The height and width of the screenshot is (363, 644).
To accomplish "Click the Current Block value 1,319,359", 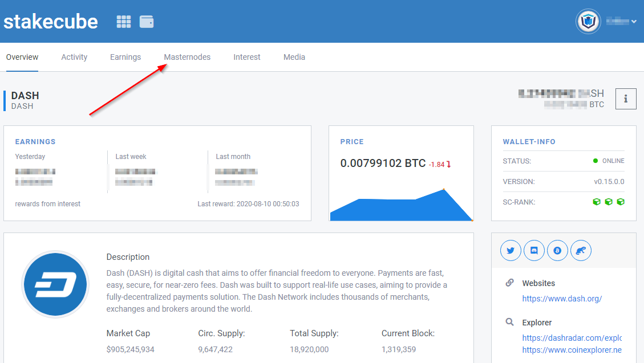I will [399, 349].
